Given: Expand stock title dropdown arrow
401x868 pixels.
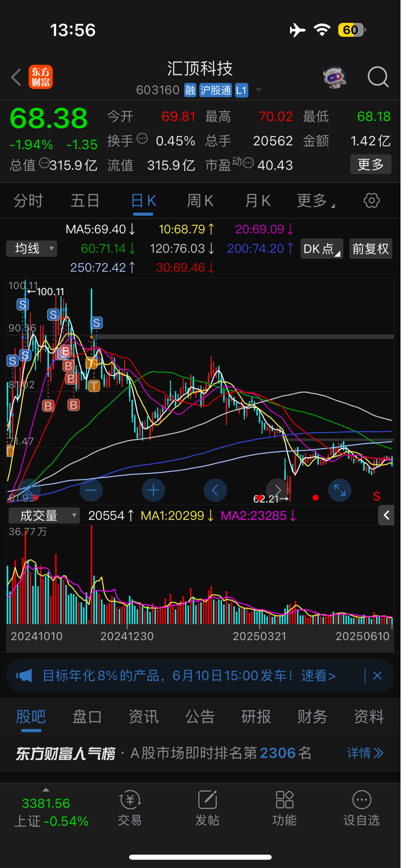Looking at the screenshot, I should (259, 90).
